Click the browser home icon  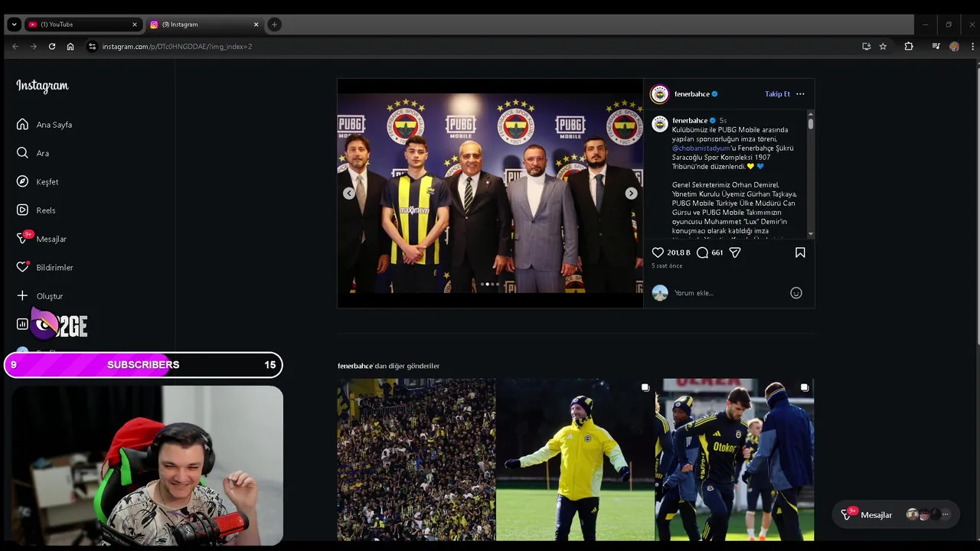pos(70,47)
